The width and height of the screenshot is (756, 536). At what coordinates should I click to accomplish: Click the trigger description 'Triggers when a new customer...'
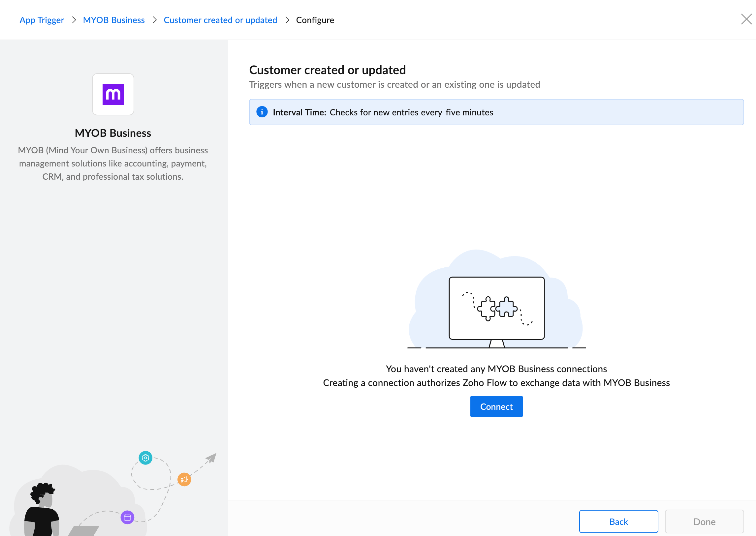(395, 84)
